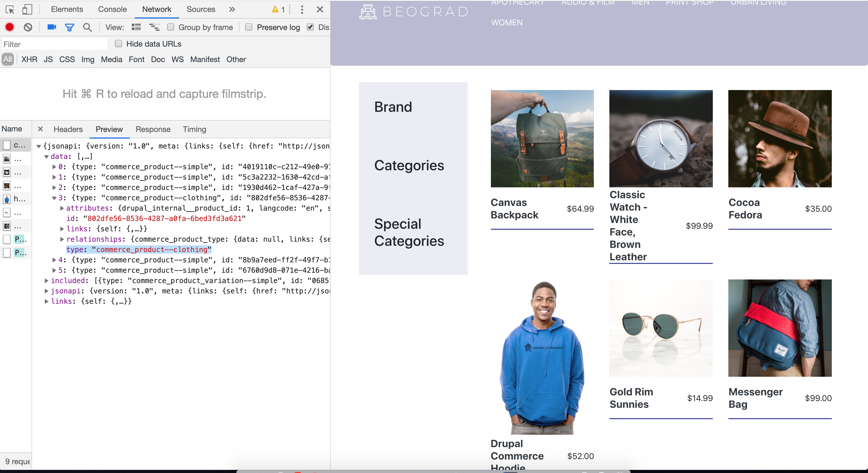Select the inspect element cursor icon
This screenshot has width=868, height=473.
[x=10, y=9]
